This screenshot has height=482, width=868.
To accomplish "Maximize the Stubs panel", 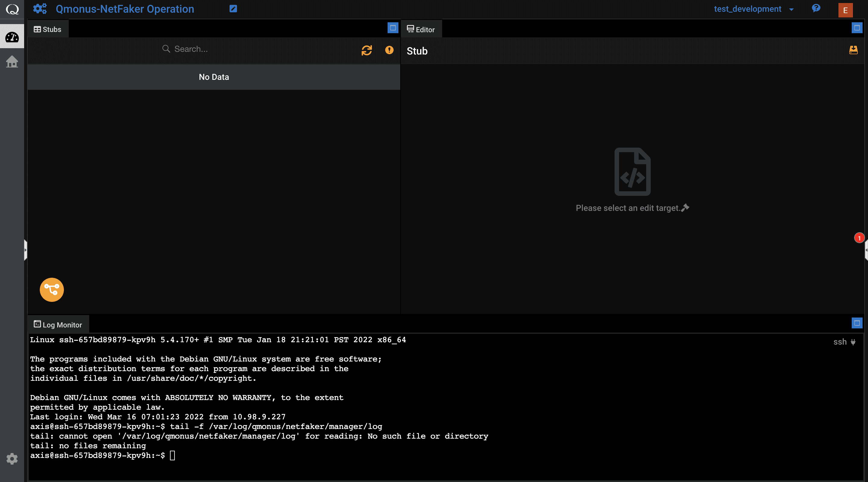I will (393, 28).
